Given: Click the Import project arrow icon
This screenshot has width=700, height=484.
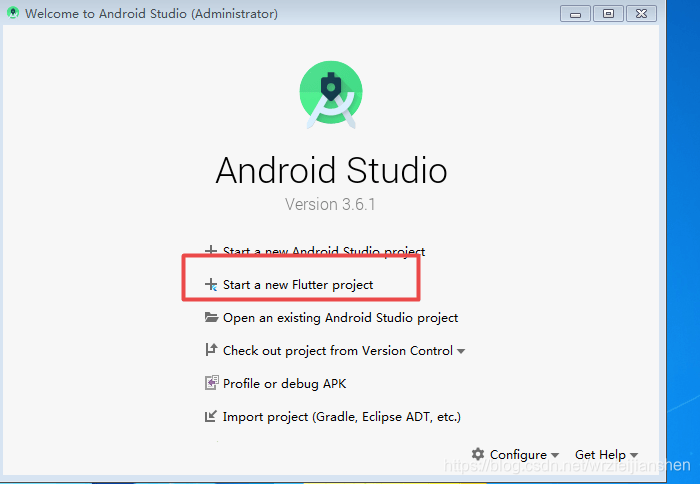Looking at the screenshot, I should pyautogui.click(x=211, y=416).
